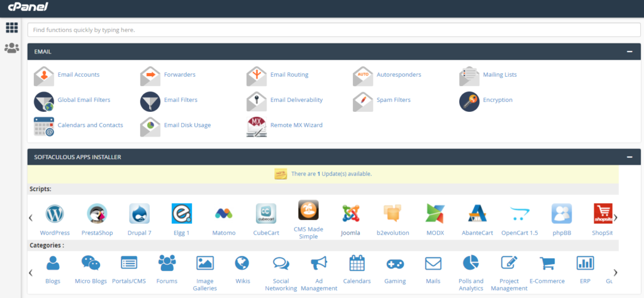Open the 1 Update(s) available notice
Image resolution: width=644 pixels, height=298 pixels.
click(331, 174)
